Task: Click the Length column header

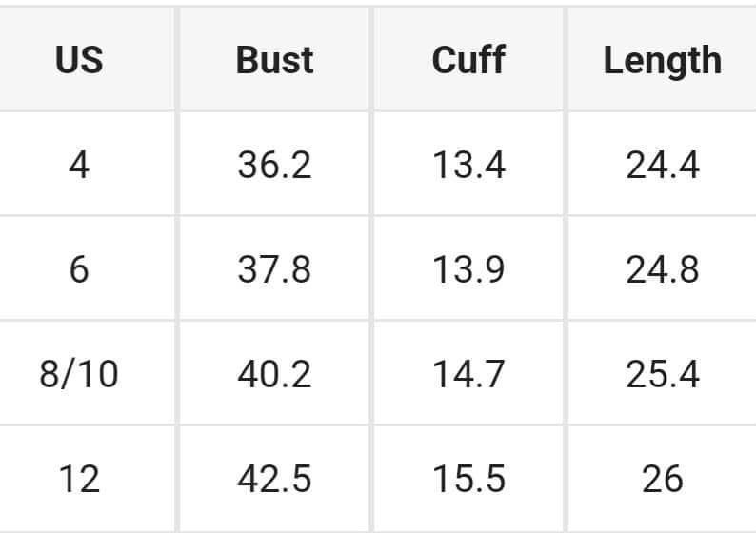Action: point(663,60)
